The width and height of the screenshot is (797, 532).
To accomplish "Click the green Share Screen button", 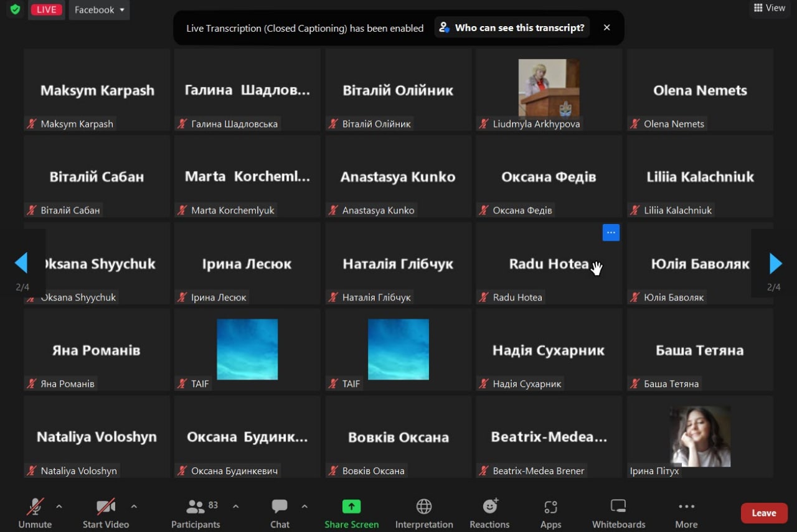I will click(352, 513).
